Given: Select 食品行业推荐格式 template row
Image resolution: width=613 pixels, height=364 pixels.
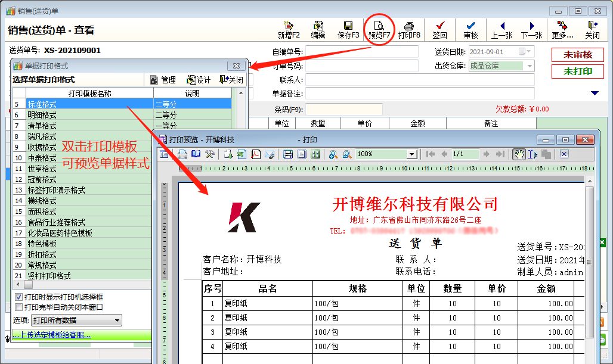Looking at the screenshot, I should [x=82, y=222].
